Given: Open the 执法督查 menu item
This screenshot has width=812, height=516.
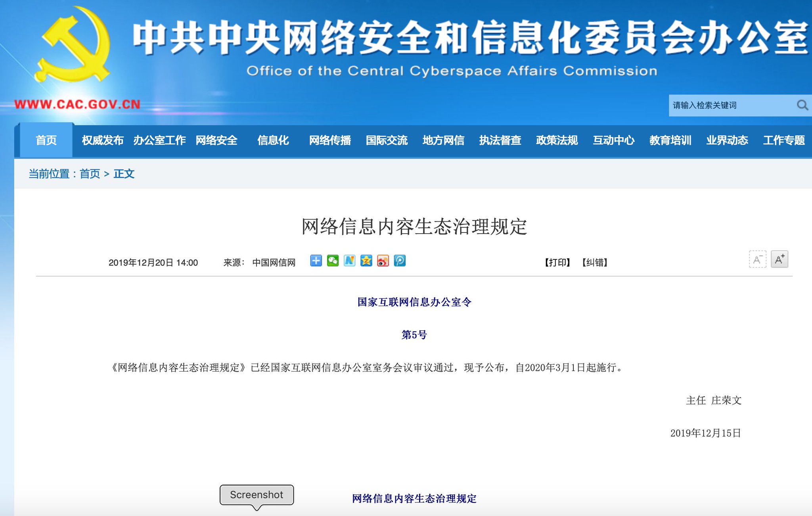Looking at the screenshot, I should pos(500,140).
